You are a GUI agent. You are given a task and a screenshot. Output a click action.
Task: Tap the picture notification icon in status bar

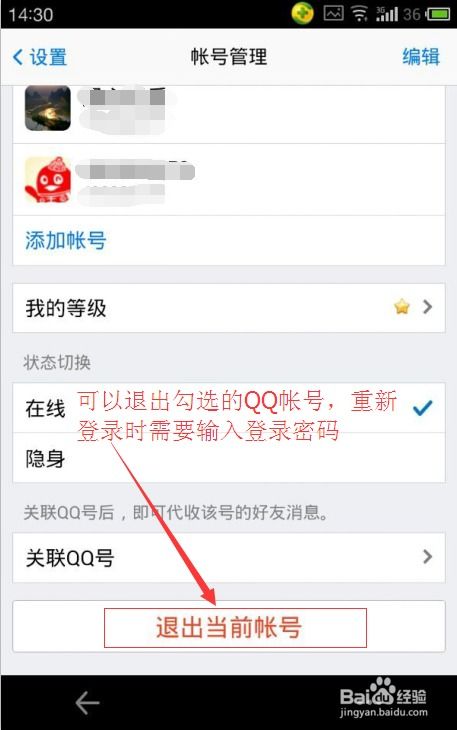click(333, 14)
